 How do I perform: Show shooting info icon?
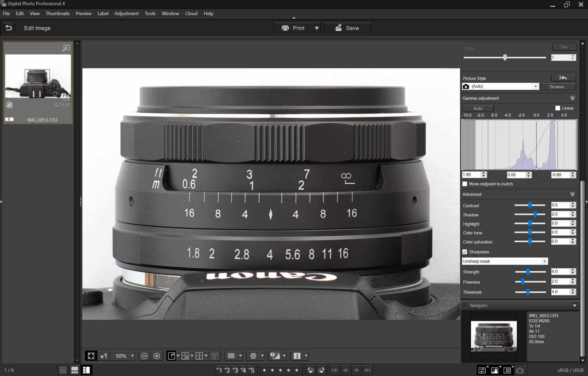(x=297, y=356)
